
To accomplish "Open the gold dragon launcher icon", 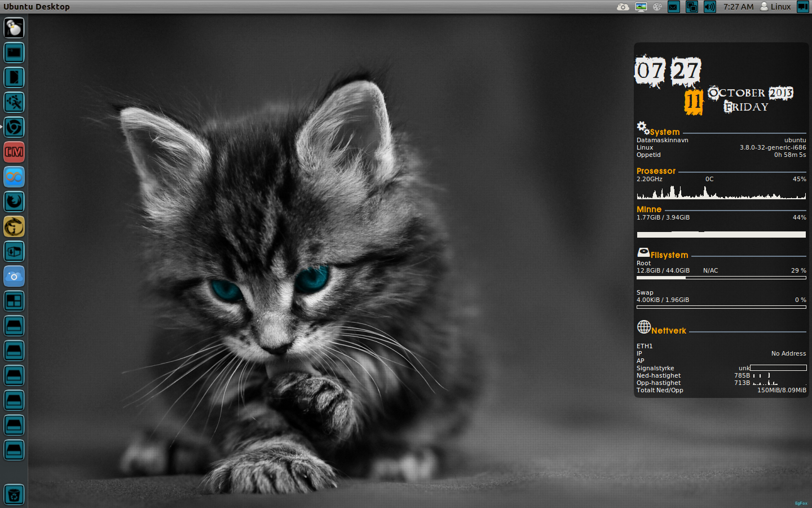I will [x=14, y=226].
